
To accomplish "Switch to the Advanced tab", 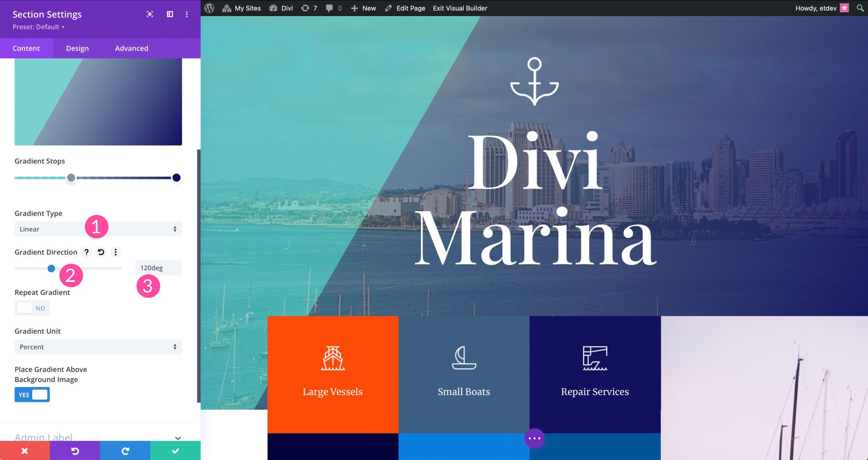I will pos(131,48).
